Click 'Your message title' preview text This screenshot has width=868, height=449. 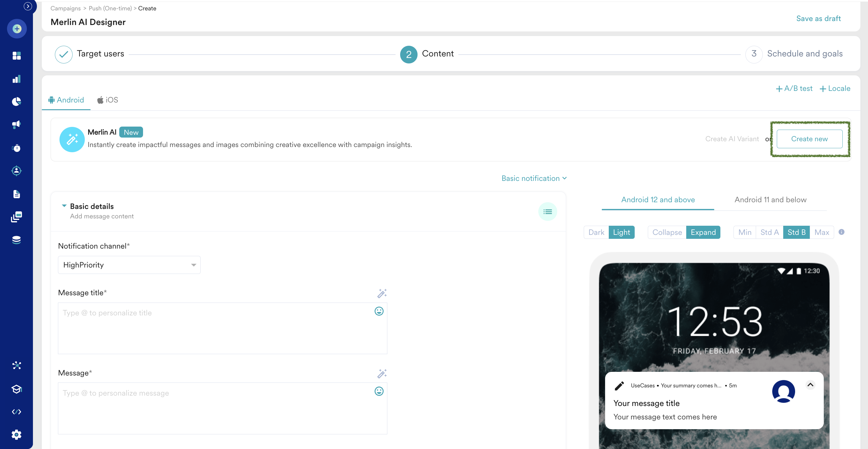(646, 404)
